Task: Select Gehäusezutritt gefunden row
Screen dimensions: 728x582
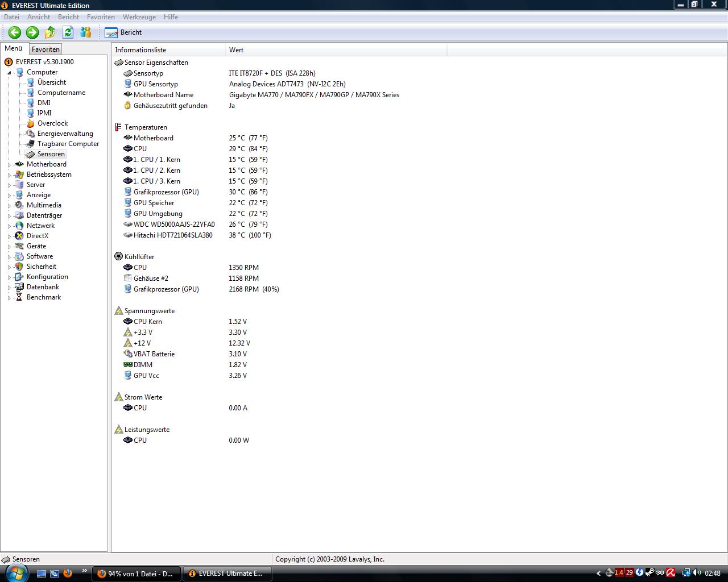Action: 179,106
